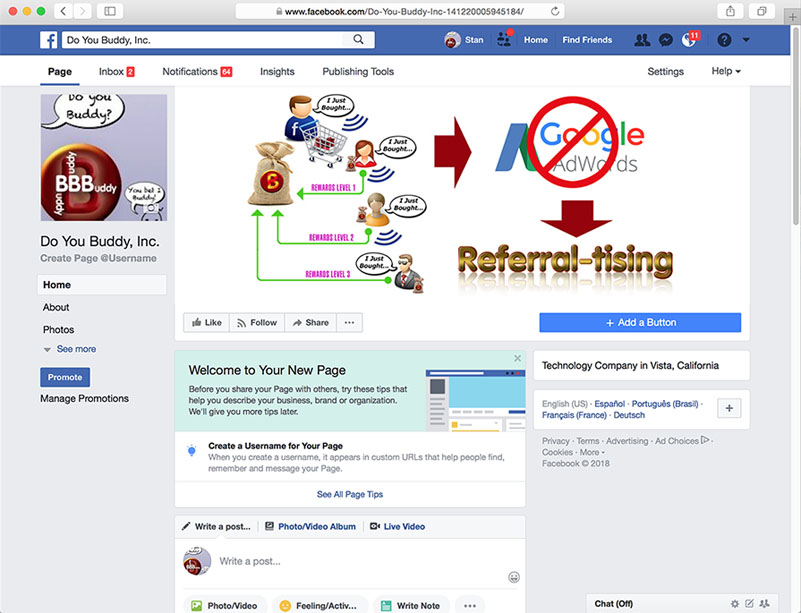Switch language to Português (Brasil)

[x=665, y=404]
